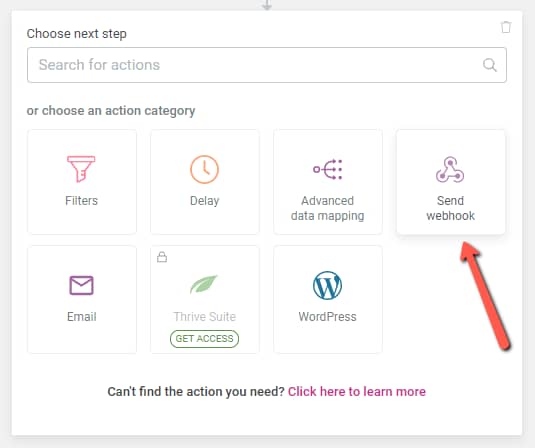Focus the Search for actions field
535x448 pixels.
click(267, 65)
